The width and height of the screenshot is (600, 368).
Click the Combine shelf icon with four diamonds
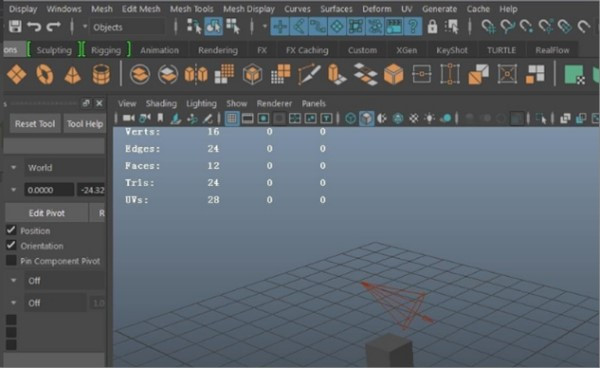pos(16,74)
